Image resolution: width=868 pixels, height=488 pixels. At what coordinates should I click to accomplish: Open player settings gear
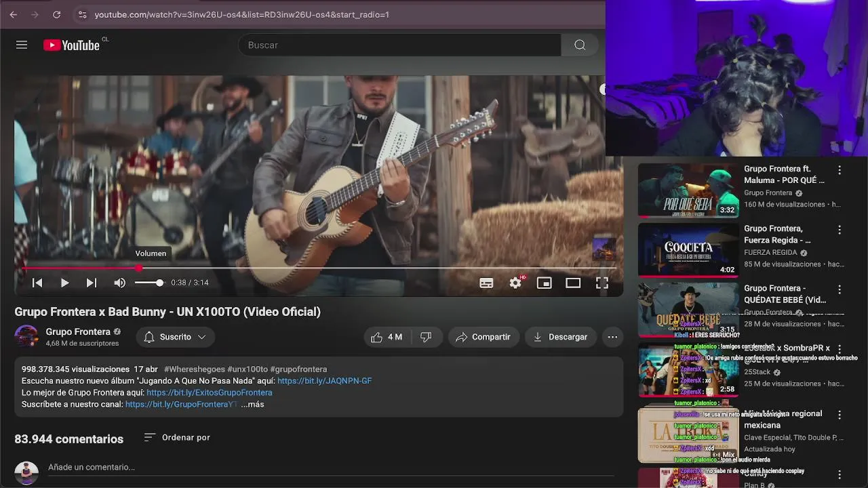pyautogui.click(x=516, y=283)
